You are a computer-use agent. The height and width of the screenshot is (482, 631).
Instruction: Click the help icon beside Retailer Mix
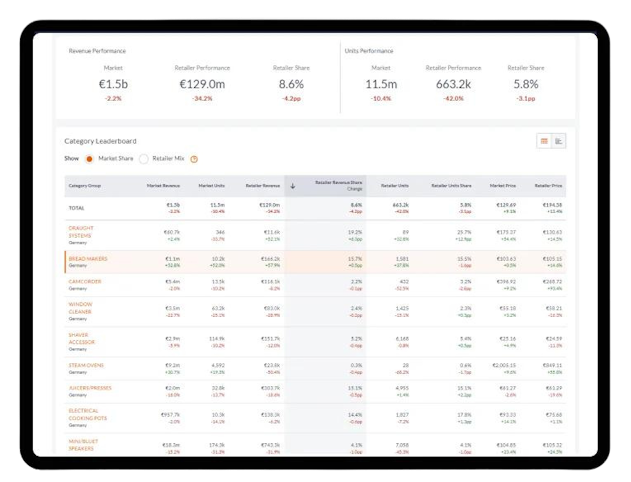point(194,159)
